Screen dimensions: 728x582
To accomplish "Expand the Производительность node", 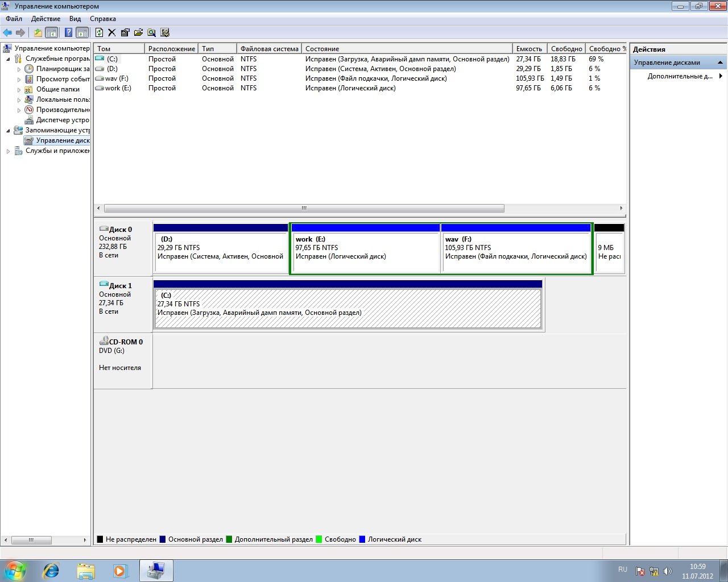I will (19, 110).
